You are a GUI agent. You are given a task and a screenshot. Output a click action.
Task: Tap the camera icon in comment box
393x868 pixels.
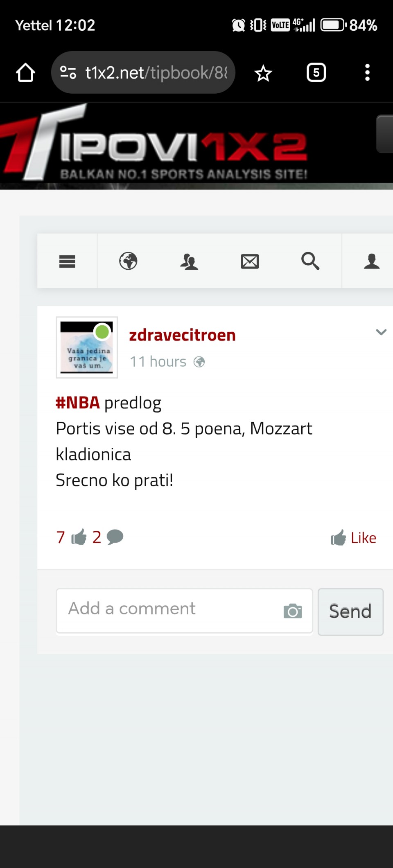click(293, 611)
